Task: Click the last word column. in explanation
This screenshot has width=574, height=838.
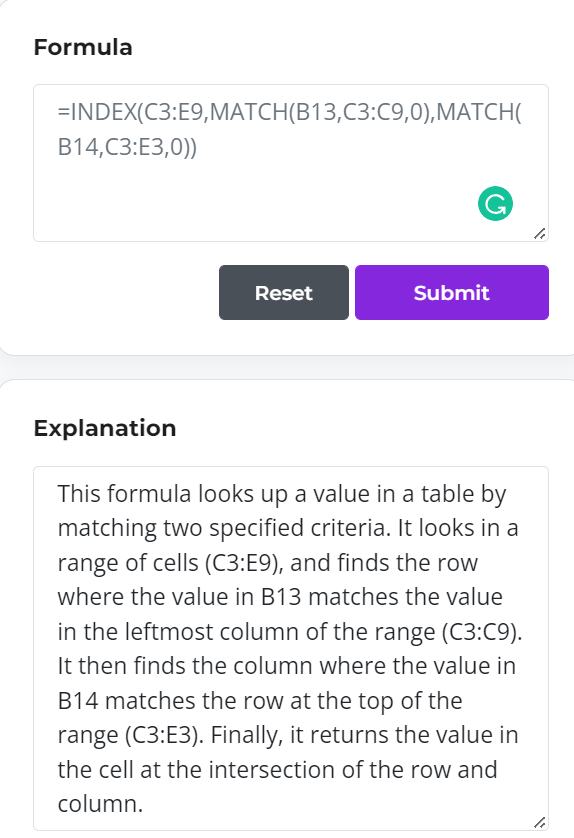Action: click(x=100, y=804)
